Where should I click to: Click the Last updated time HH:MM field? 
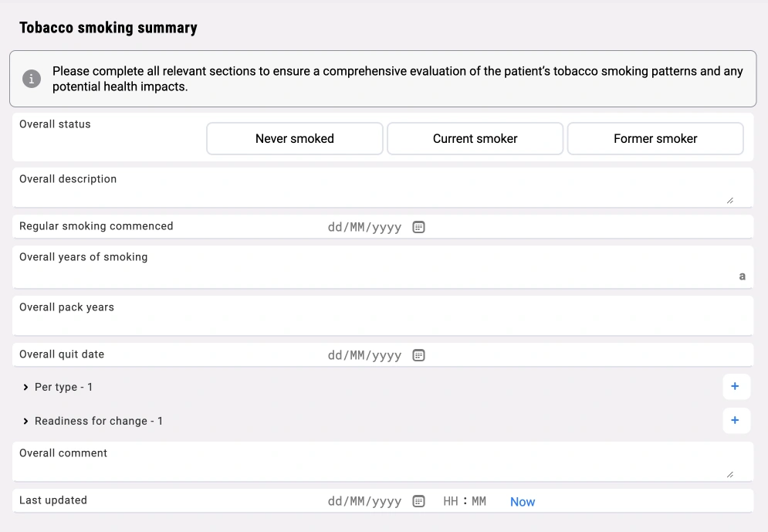pyautogui.click(x=465, y=501)
